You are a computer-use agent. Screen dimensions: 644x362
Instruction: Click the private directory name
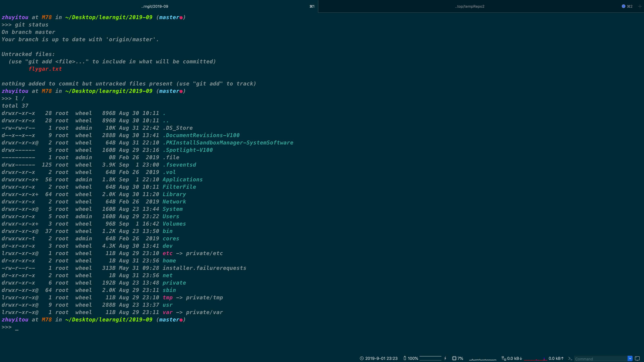(174, 283)
